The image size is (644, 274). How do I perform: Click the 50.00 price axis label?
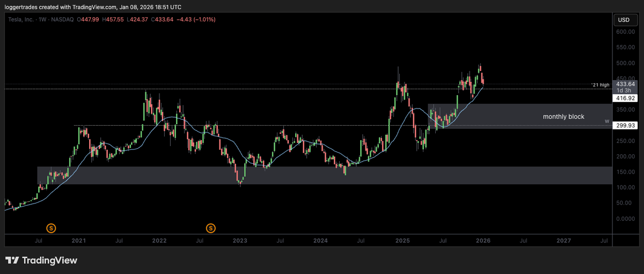point(625,203)
